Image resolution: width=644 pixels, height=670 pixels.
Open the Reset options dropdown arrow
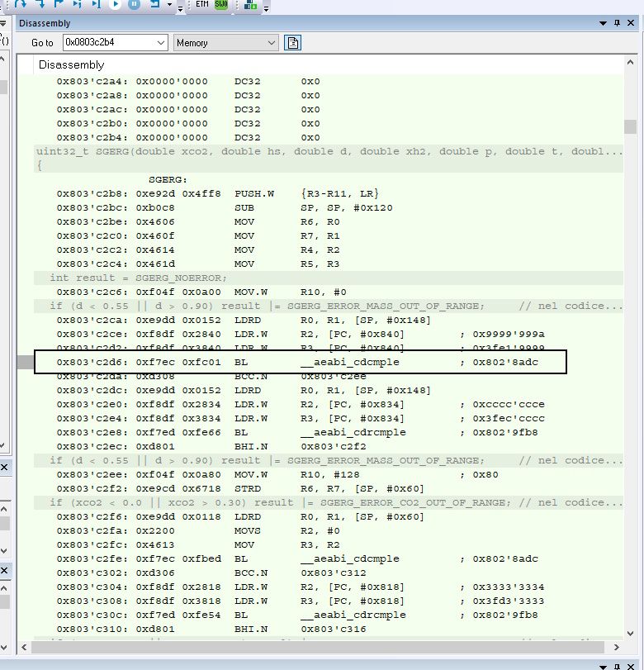point(169,5)
